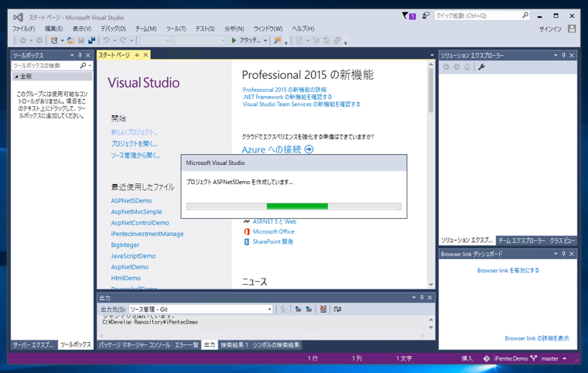Toggle pin on スタート ページ tab

(x=137, y=55)
